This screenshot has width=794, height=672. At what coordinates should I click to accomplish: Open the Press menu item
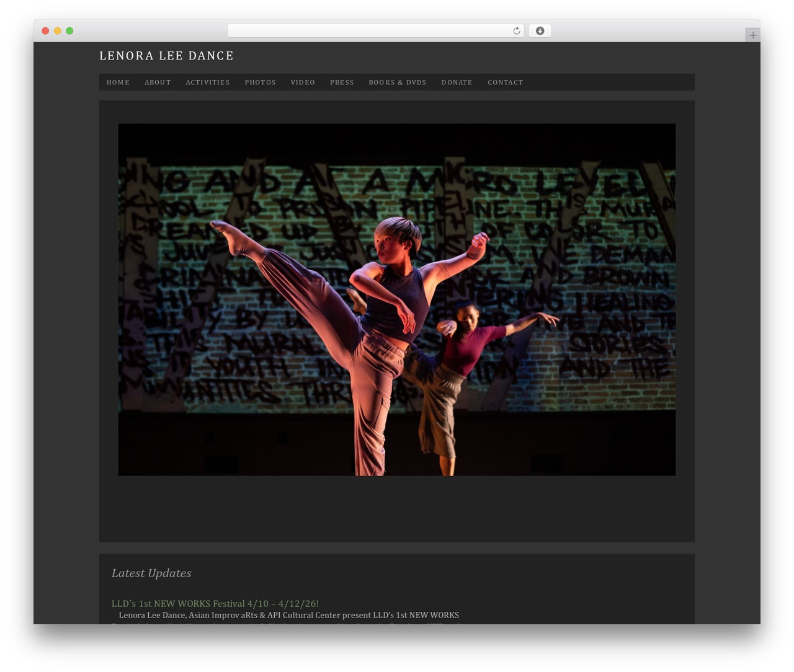tap(342, 82)
